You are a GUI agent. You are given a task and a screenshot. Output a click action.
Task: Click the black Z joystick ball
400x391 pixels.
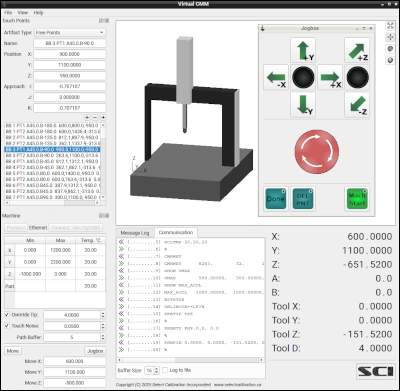[x=357, y=77]
